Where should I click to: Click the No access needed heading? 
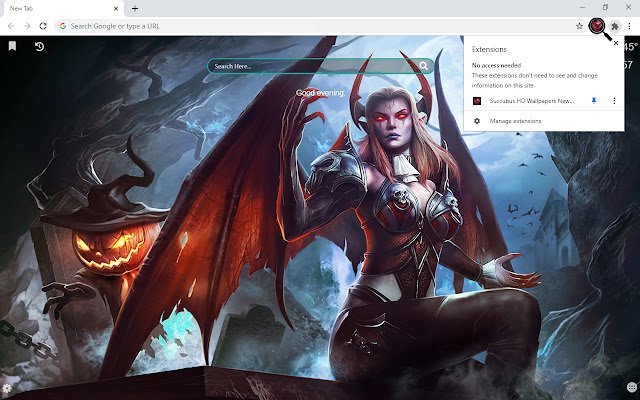tap(496, 65)
